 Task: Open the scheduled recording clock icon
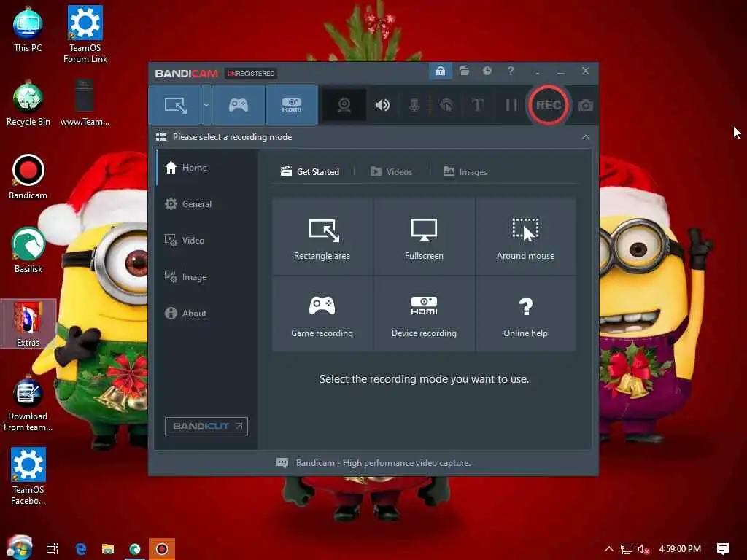pos(487,71)
